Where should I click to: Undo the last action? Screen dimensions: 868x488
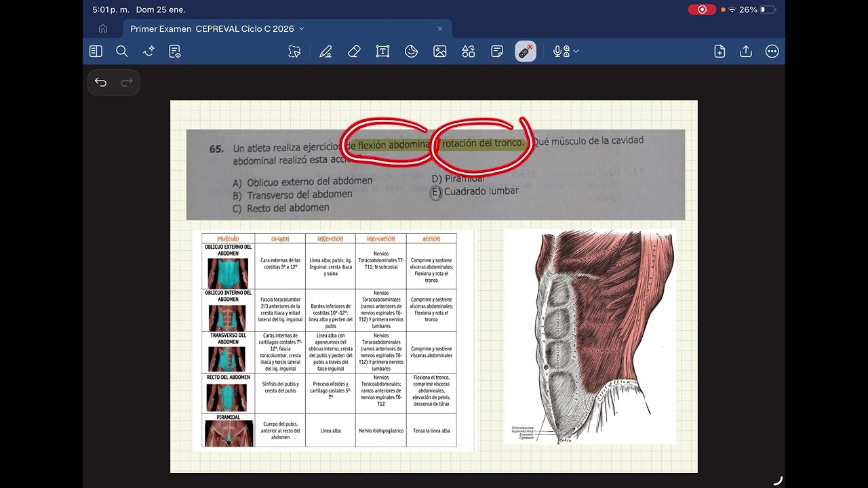point(101,82)
